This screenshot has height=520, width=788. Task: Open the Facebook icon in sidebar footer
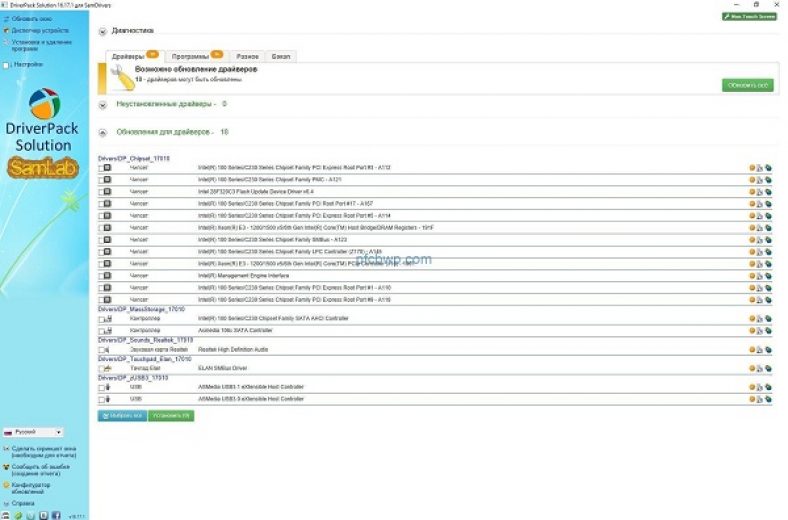point(56,515)
